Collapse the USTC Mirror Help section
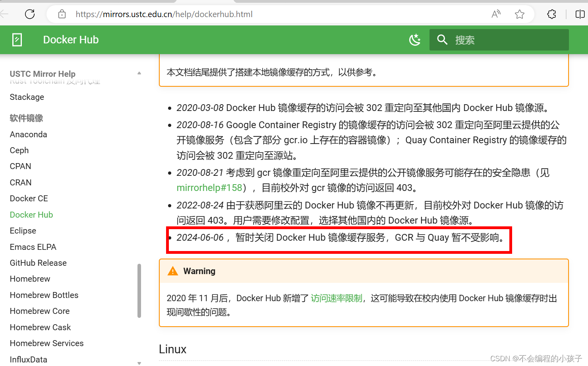The width and height of the screenshot is (588, 366). pyautogui.click(x=139, y=74)
